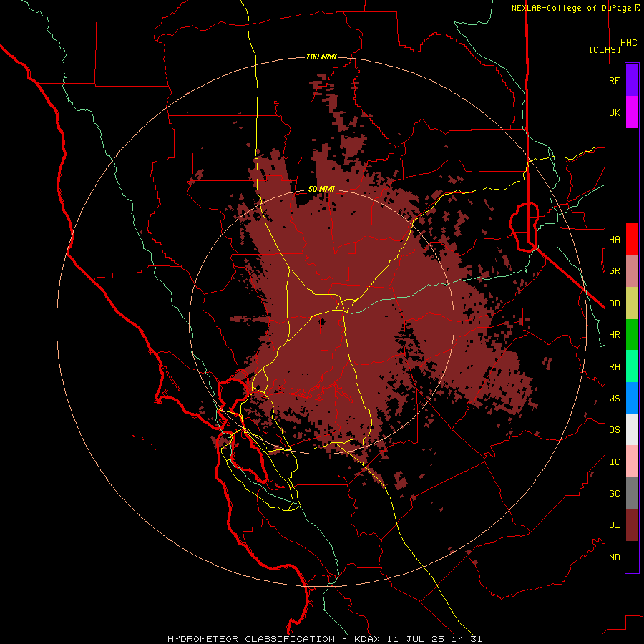Click the RA legend label

click(x=615, y=367)
